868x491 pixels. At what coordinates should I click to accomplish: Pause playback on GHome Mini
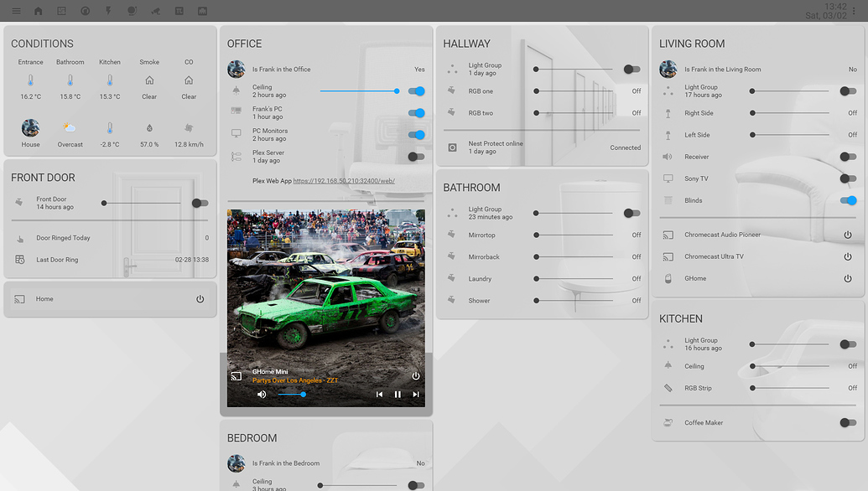398,395
